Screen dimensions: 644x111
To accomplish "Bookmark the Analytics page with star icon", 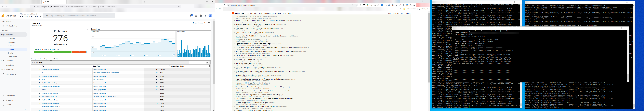I will pyautogui.click(x=179, y=7).
